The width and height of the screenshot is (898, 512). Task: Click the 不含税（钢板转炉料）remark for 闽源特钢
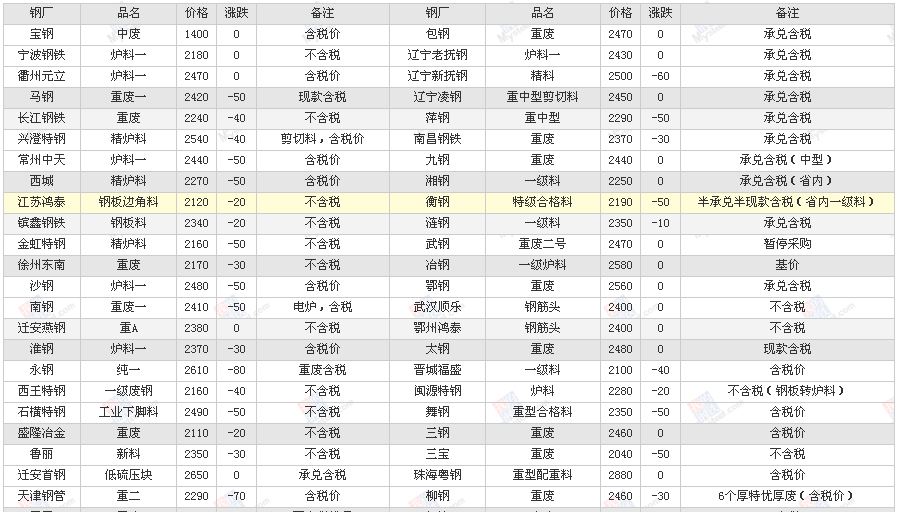point(786,391)
